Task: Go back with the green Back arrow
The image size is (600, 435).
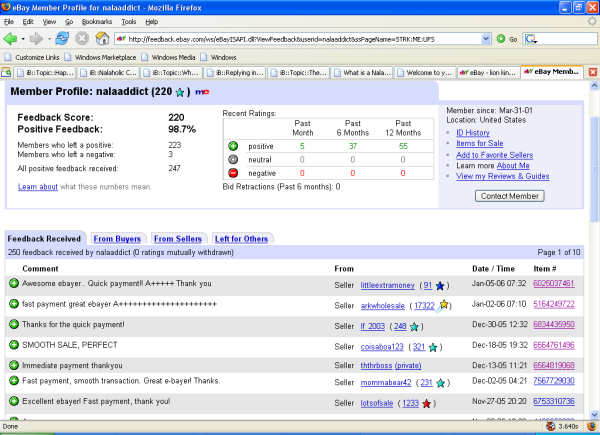Action: point(10,39)
